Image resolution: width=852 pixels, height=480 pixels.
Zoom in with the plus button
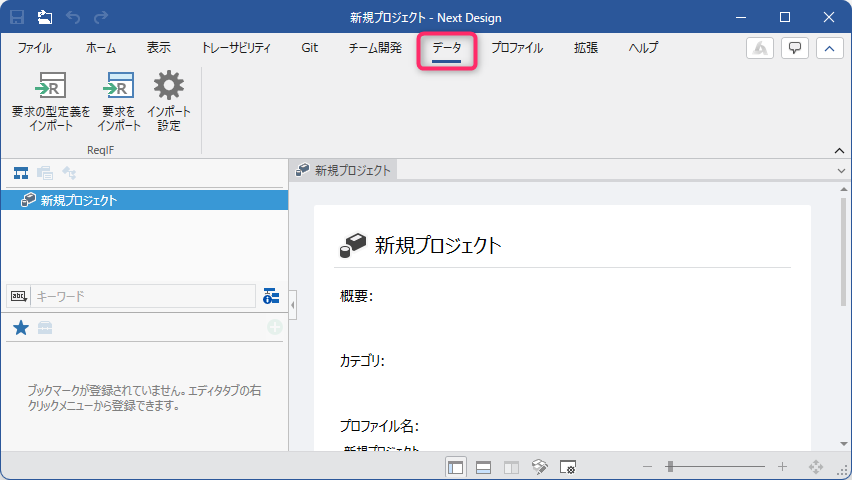(x=782, y=466)
